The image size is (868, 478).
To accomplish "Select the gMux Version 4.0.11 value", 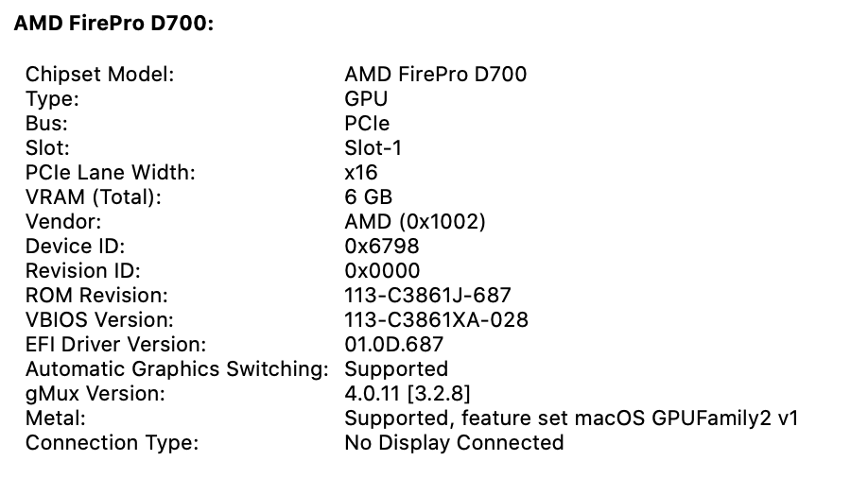I will coord(408,393).
